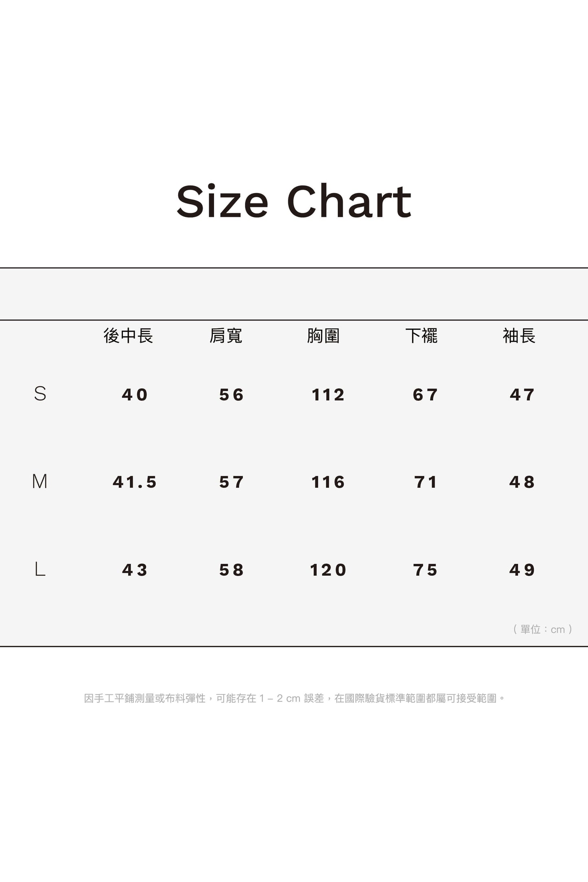Click the measurement tolerance footnote text
Viewport: 588px width, 882px height.
pos(294,699)
